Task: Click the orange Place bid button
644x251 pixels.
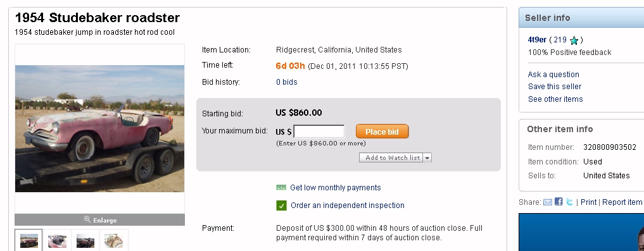Action: [382, 132]
